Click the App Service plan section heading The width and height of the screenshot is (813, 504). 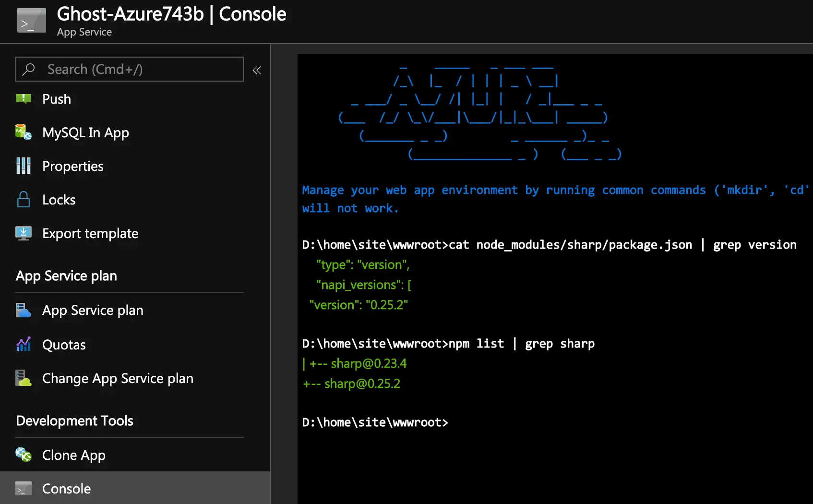66,276
